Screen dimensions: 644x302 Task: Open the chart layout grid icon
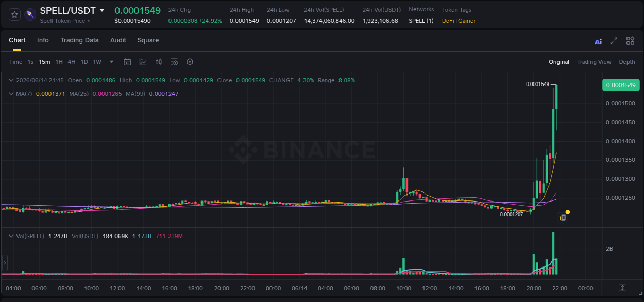tap(630, 41)
